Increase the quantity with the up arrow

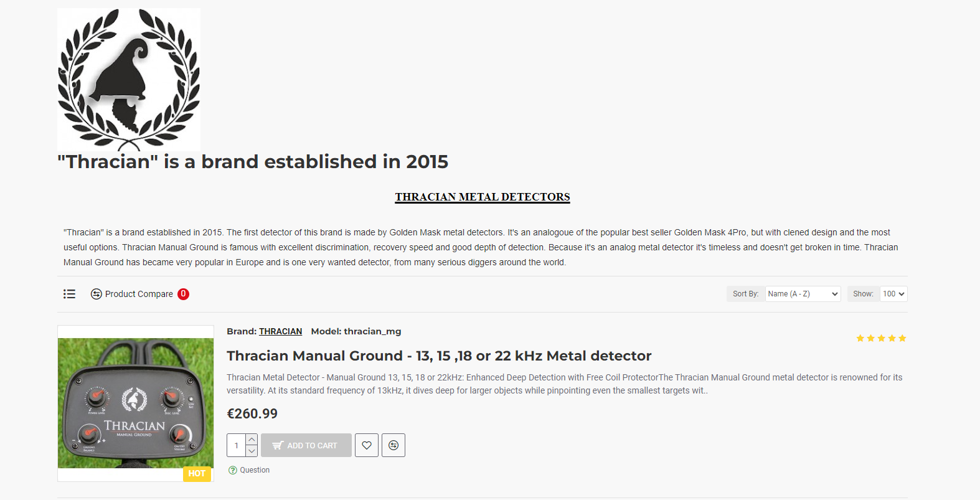[252, 440]
